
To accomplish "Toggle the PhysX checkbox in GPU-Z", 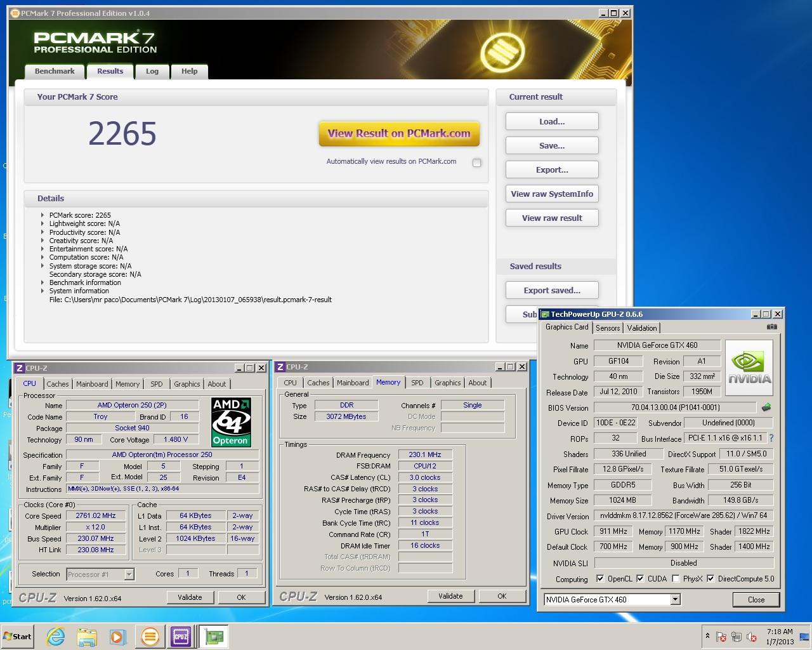I will point(676,578).
